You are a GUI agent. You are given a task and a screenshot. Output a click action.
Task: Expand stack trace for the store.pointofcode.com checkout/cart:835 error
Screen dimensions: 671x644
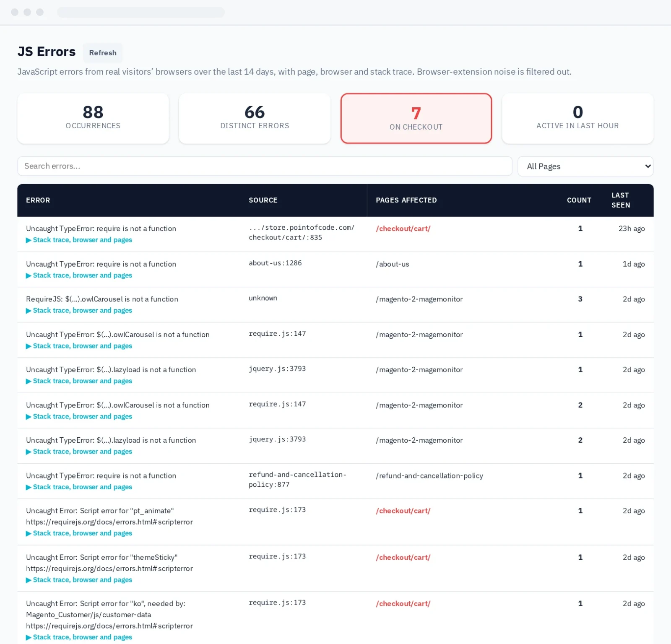(x=79, y=240)
